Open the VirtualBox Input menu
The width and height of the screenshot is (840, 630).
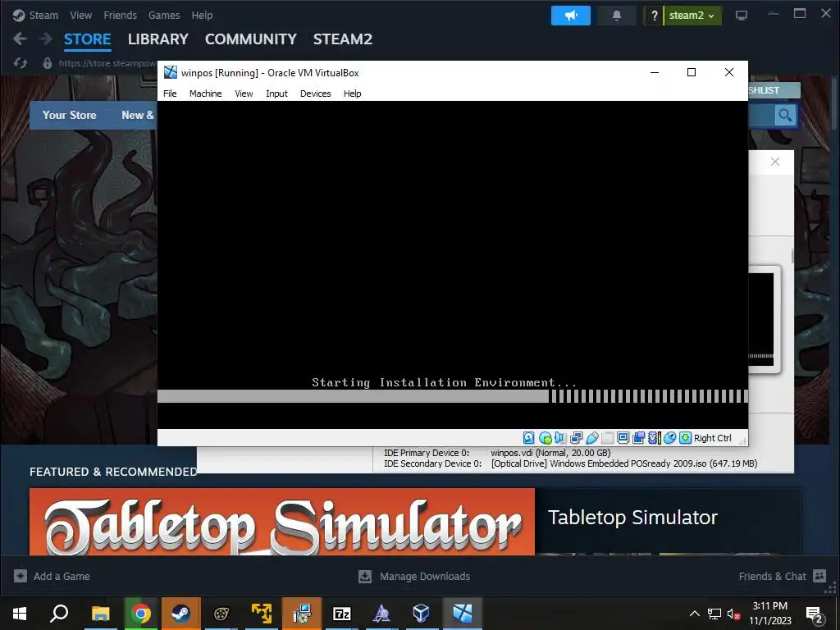coord(276,94)
